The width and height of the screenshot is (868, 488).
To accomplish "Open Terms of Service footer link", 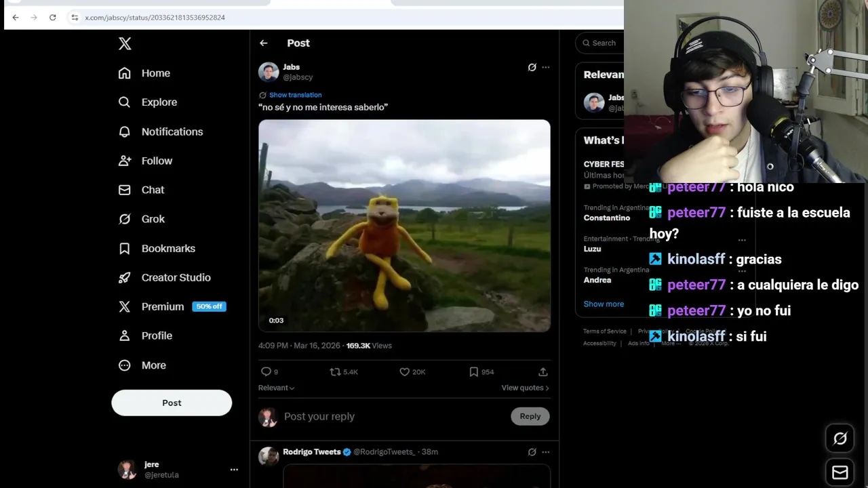I will pos(605,331).
